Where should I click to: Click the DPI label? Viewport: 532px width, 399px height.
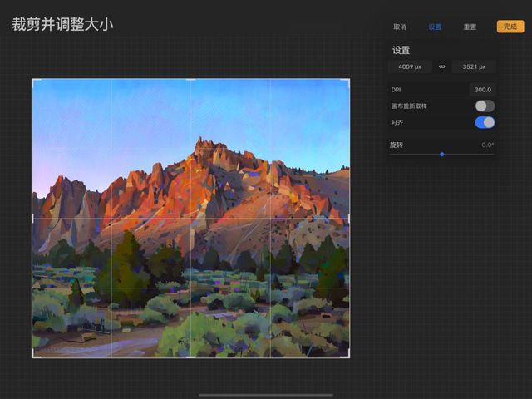[x=396, y=90]
